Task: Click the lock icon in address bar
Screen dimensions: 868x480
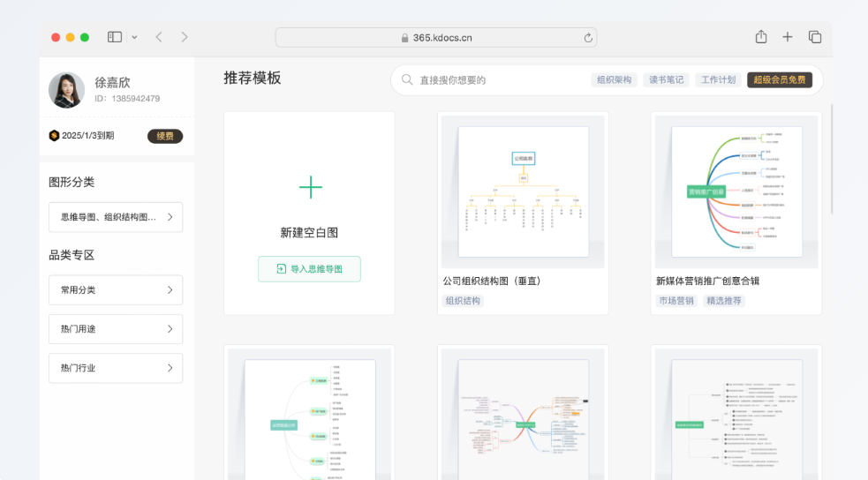Action: pyautogui.click(x=404, y=38)
